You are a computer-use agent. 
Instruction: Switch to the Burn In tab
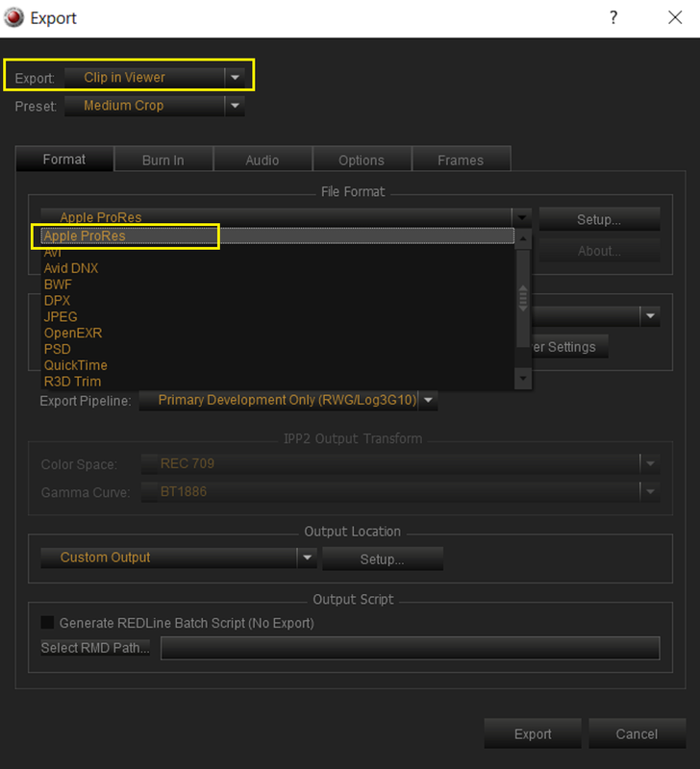click(163, 161)
